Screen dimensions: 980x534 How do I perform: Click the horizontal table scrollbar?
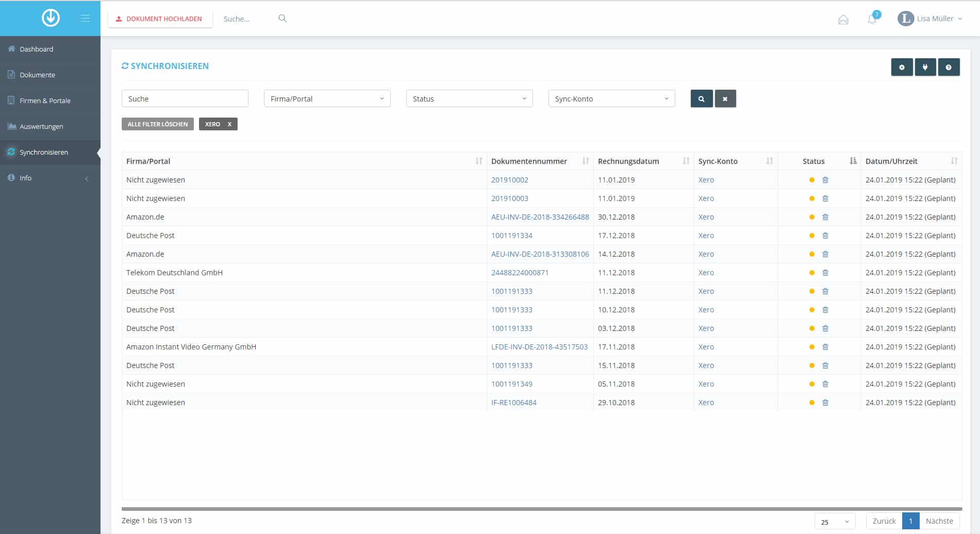tap(542, 509)
